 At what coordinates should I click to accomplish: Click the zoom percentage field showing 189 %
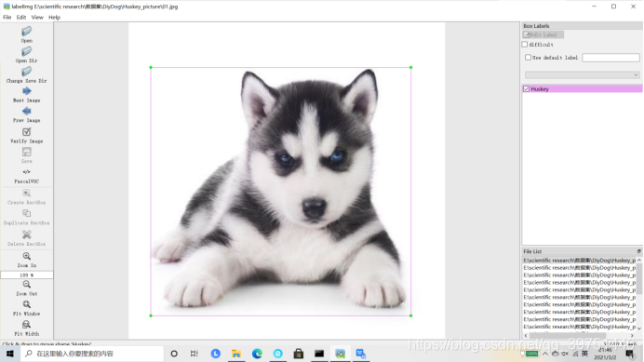point(27,275)
